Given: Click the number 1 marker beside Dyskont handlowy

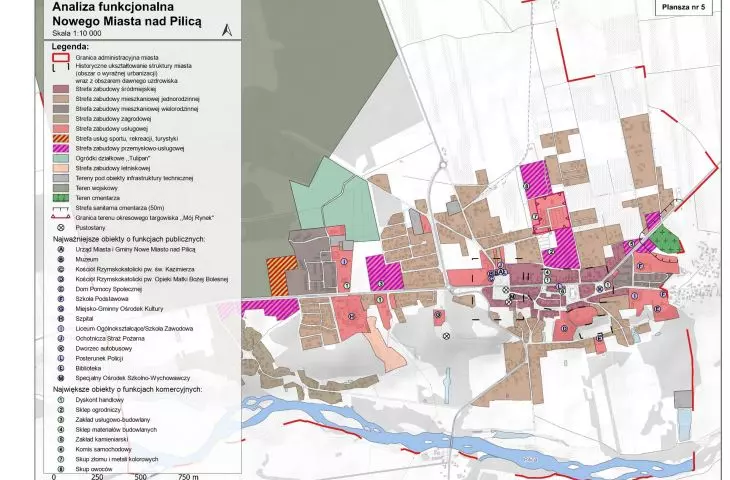Looking at the screenshot, I should pos(61,399).
